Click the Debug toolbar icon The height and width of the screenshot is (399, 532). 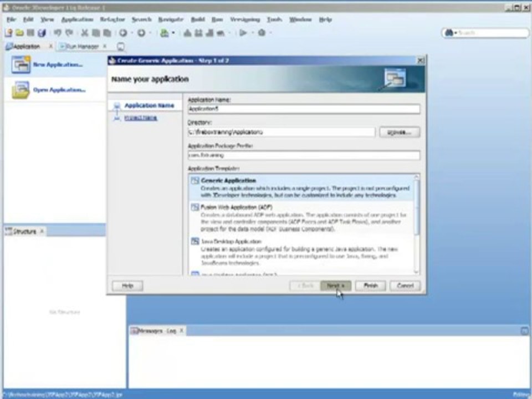(x=262, y=33)
